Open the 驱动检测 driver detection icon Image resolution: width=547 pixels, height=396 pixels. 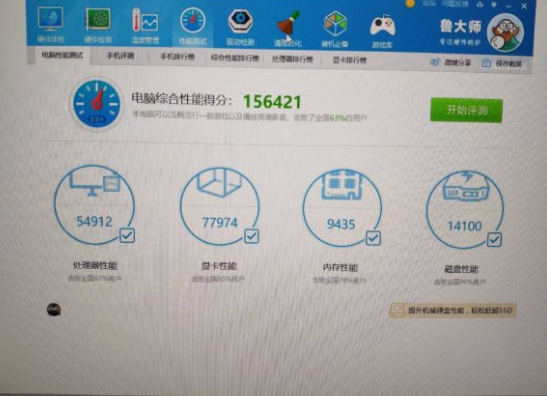(240, 22)
